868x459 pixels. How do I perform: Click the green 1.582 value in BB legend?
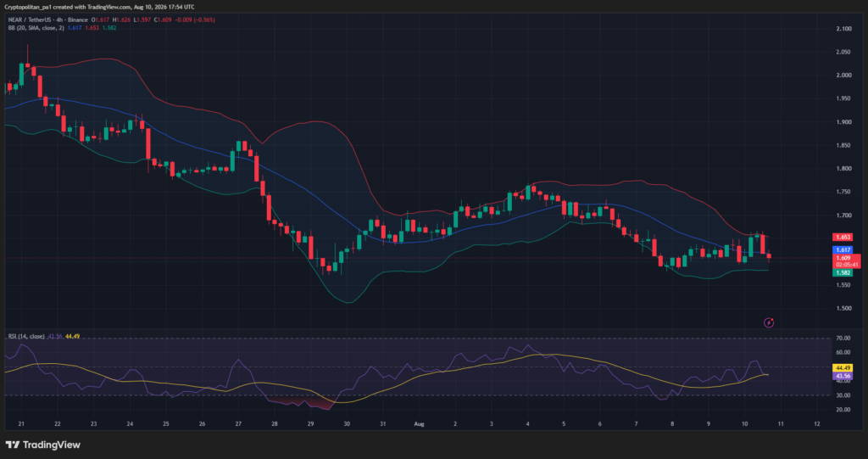(109, 28)
